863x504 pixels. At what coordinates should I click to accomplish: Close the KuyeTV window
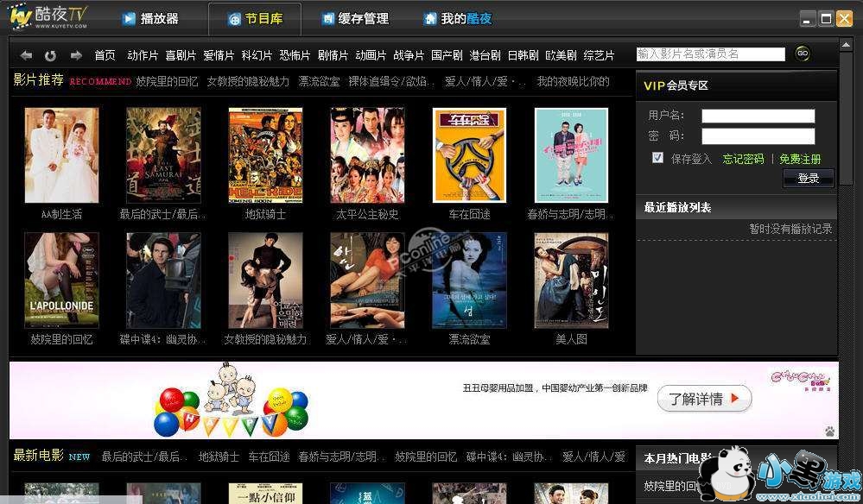click(x=844, y=19)
